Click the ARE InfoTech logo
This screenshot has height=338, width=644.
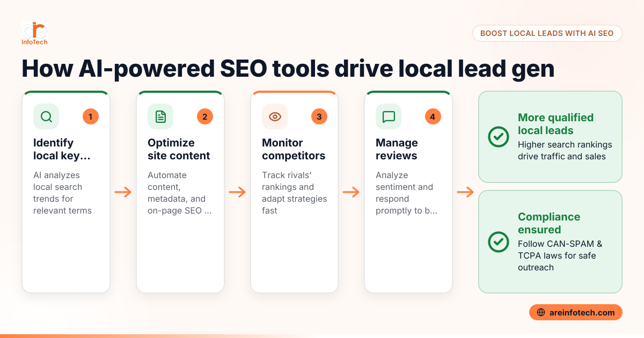(35, 34)
